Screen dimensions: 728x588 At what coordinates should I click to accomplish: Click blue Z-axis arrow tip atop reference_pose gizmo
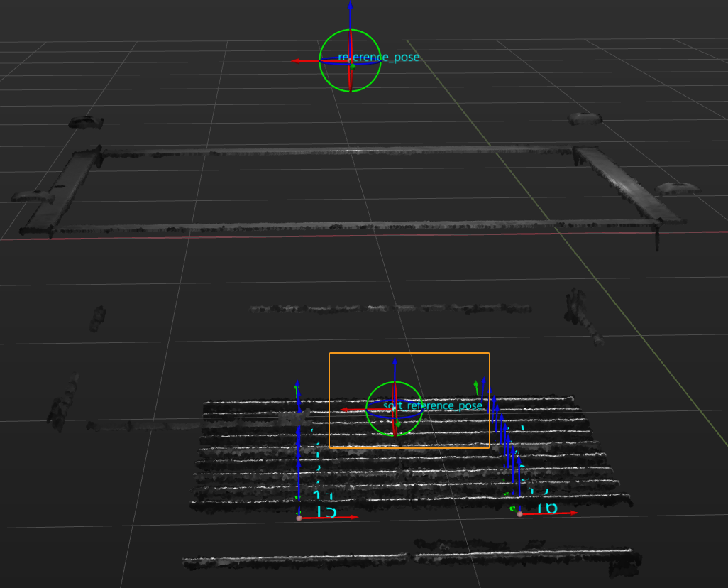coord(350,4)
